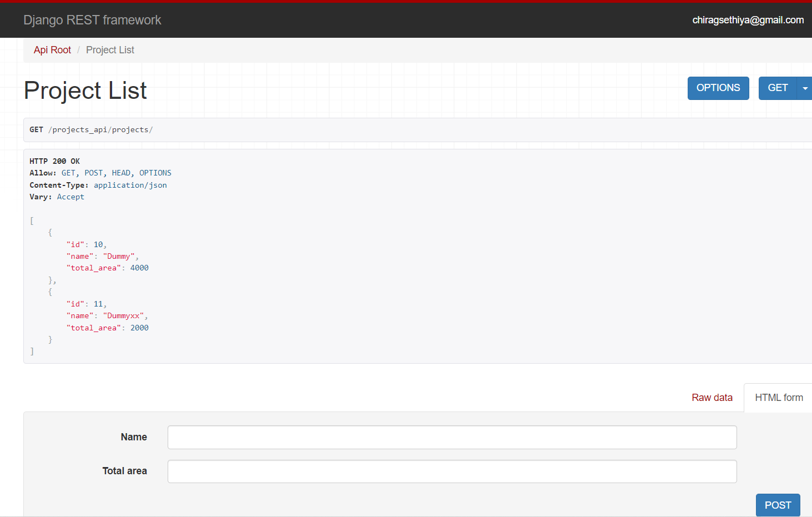Open the GET format dropdown arrow
The width and height of the screenshot is (812, 517).
point(805,88)
